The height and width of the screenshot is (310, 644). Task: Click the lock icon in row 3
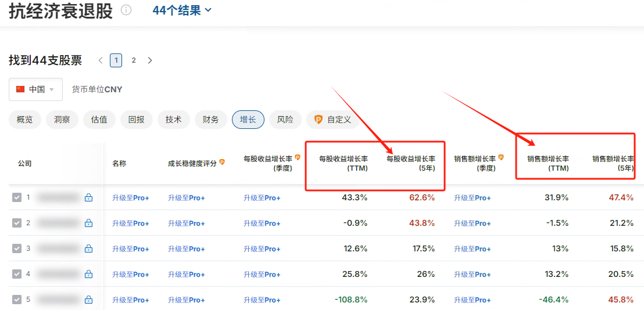[88, 248]
